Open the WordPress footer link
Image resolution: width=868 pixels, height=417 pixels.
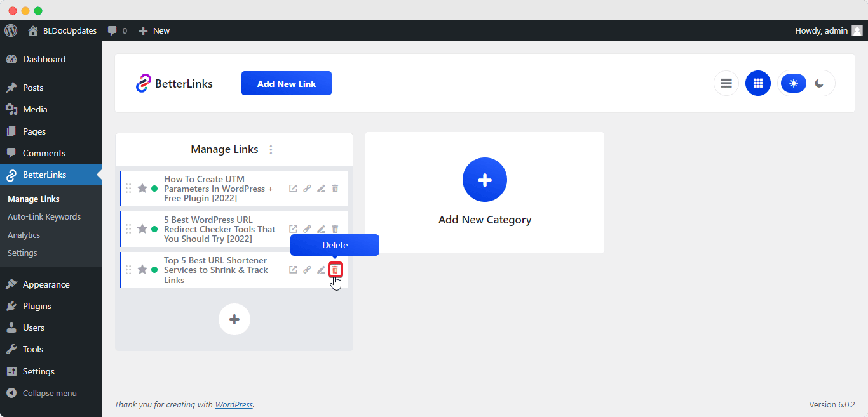234,404
